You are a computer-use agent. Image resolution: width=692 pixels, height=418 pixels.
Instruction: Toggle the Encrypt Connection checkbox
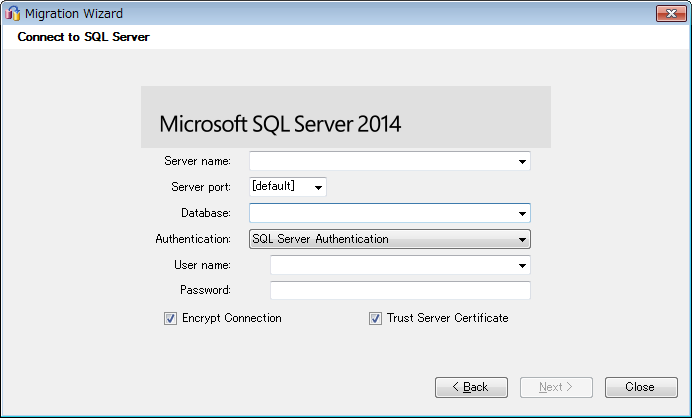170,318
